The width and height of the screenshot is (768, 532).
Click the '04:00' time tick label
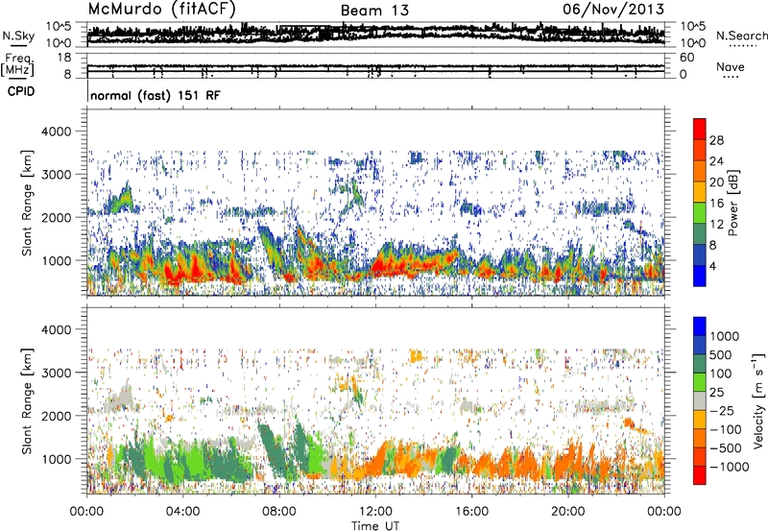click(x=182, y=512)
